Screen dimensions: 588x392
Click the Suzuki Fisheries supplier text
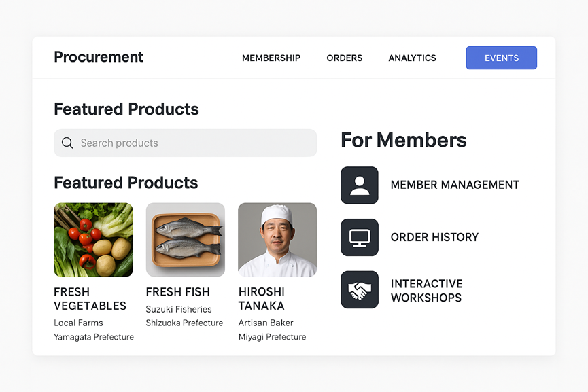click(x=179, y=310)
